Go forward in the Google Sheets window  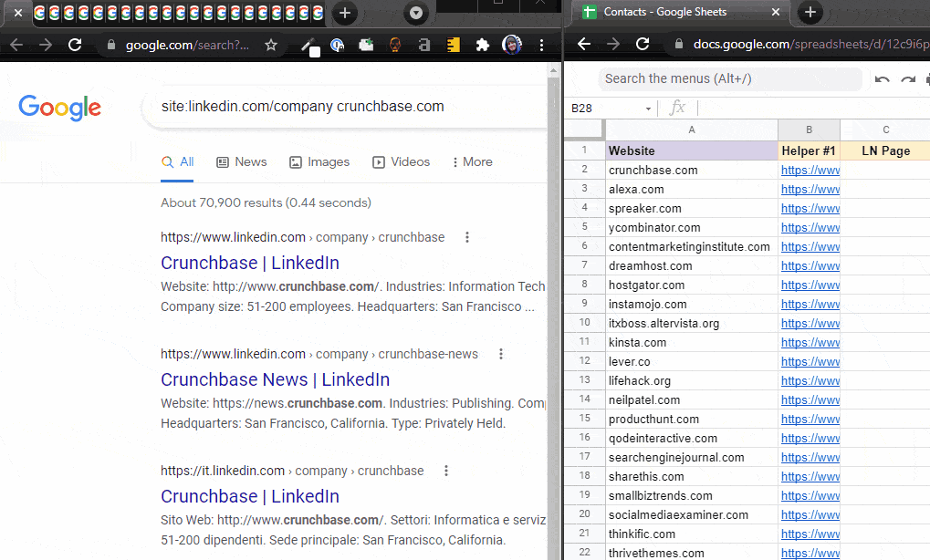coord(613,44)
